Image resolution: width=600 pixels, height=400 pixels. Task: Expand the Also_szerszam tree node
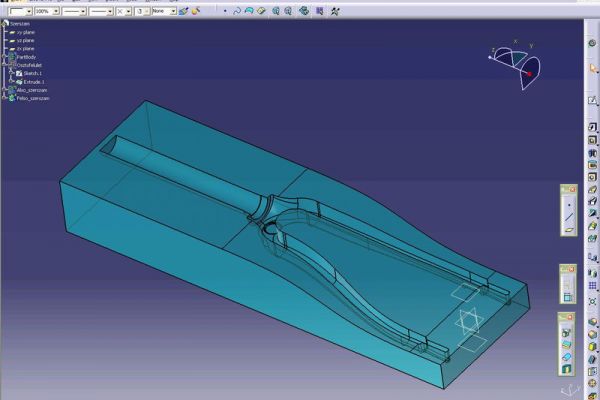(5, 89)
